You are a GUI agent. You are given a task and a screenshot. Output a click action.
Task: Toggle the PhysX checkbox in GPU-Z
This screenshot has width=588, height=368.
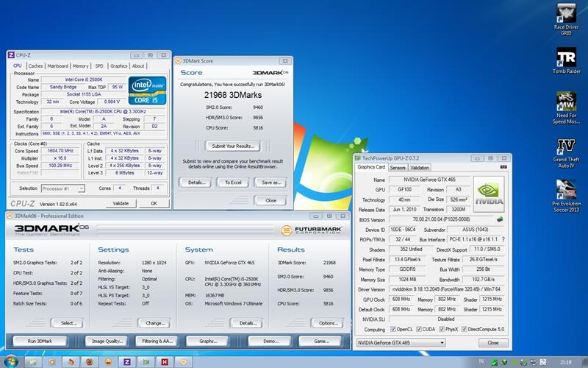[x=442, y=329]
